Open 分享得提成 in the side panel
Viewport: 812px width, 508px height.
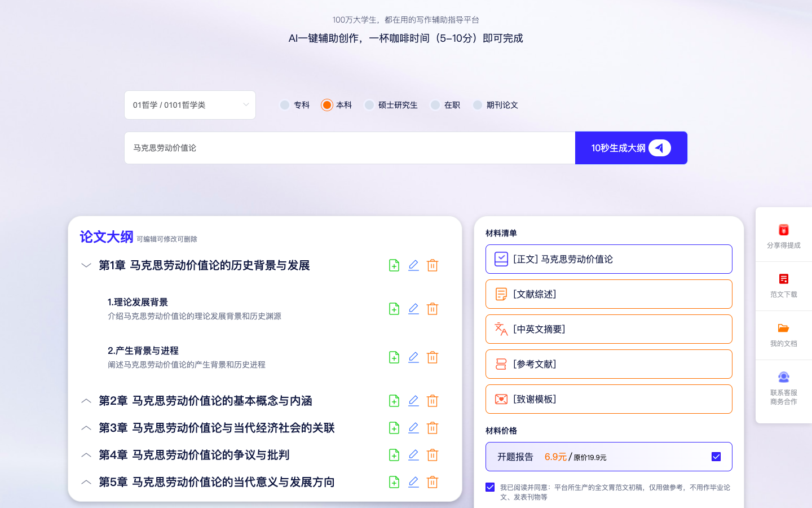coord(783,236)
